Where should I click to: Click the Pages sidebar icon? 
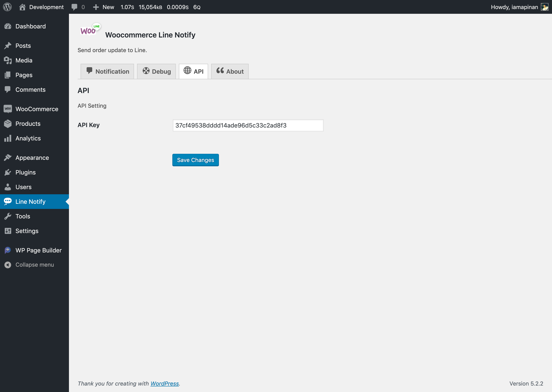pos(8,75)
